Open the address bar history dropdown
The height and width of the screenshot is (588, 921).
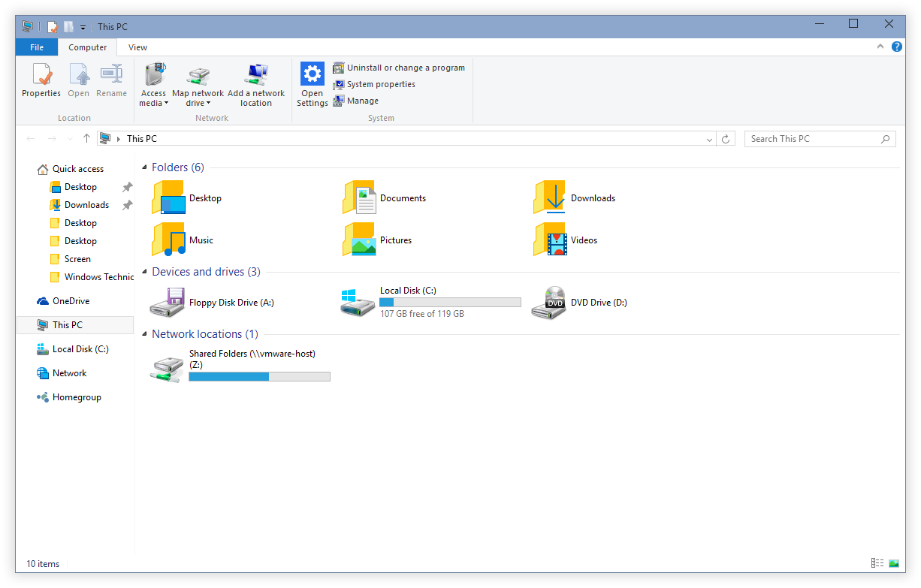tap(710, 139)
